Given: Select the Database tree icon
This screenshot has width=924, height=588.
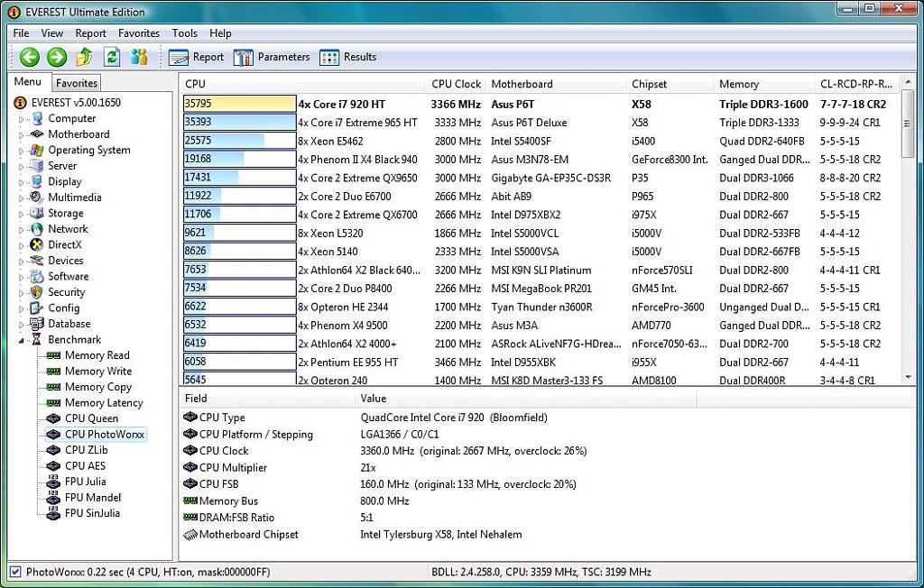Looking at the screenshot, I should pos(37,324).
